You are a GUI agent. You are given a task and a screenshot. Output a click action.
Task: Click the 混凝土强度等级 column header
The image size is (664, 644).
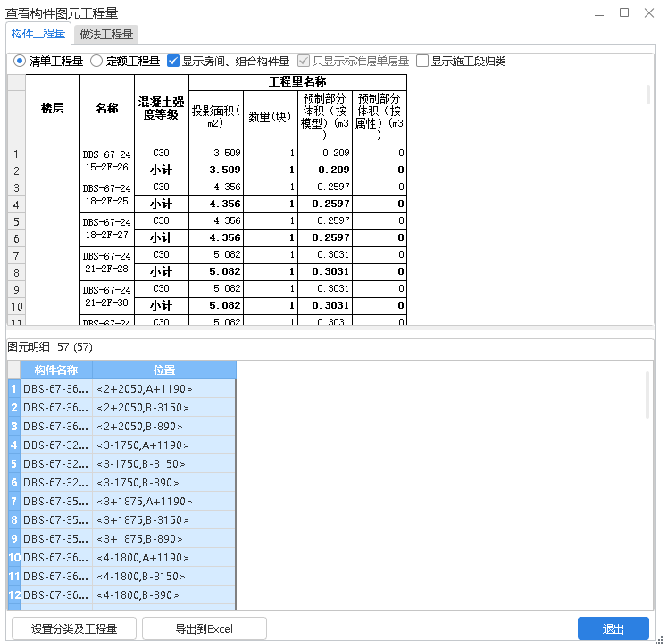tap(162, 109)
